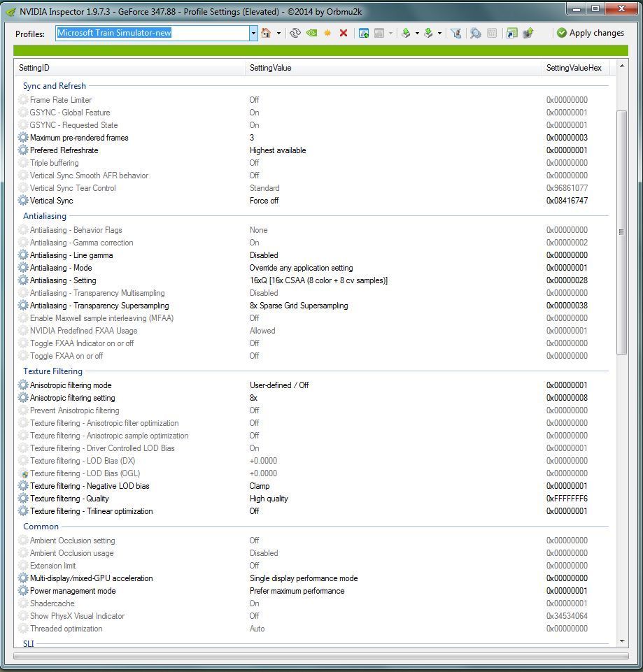The width and height of the screenshot is (643, 672).
Task: Click gear icon for Antialiasing - Setting
Action: [x=23, y=280]
